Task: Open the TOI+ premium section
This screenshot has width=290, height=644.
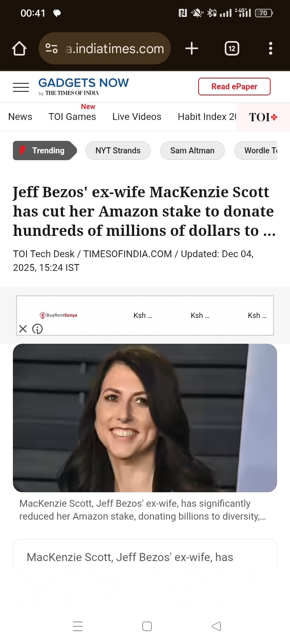Action: 263,117
